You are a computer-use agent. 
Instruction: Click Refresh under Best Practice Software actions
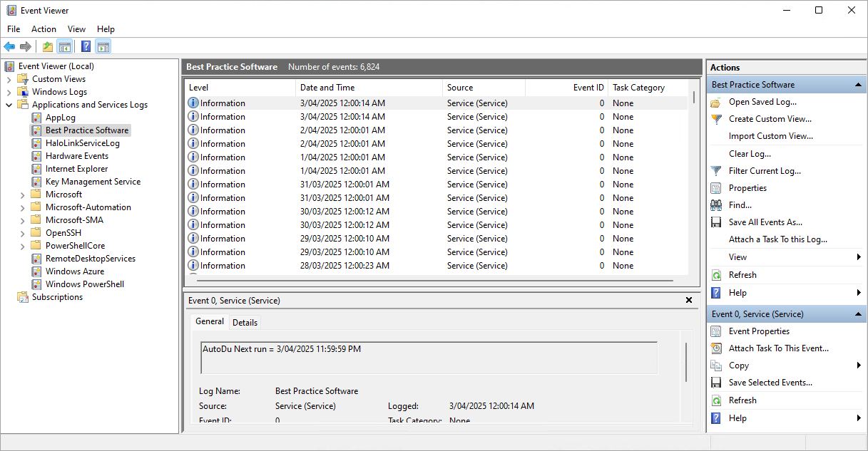(742, 275)
